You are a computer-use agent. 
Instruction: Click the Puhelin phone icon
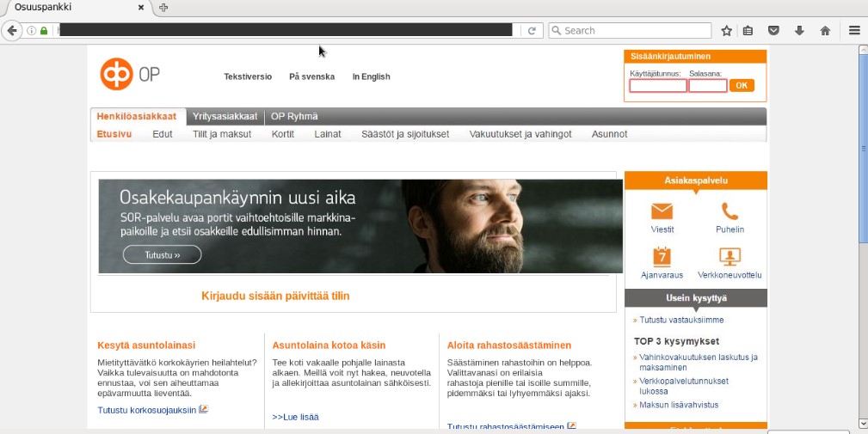pyautogui.click(x=729, y=211)
